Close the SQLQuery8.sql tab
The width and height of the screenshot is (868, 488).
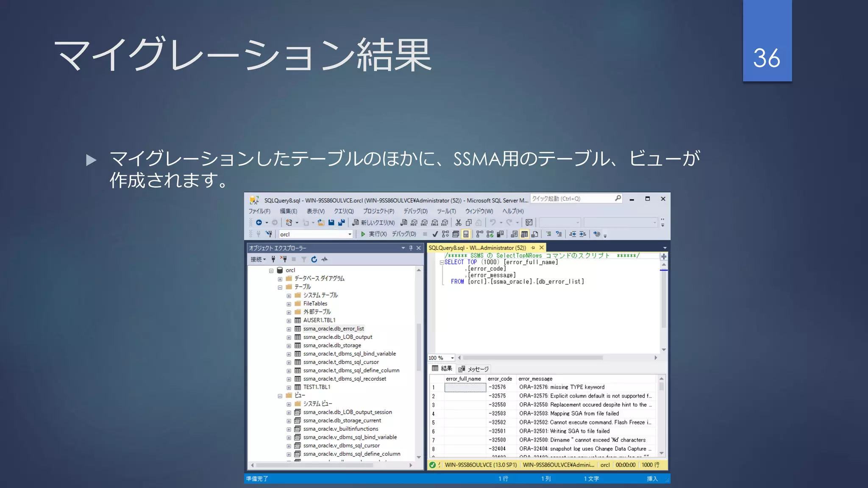tap(541, 248)
